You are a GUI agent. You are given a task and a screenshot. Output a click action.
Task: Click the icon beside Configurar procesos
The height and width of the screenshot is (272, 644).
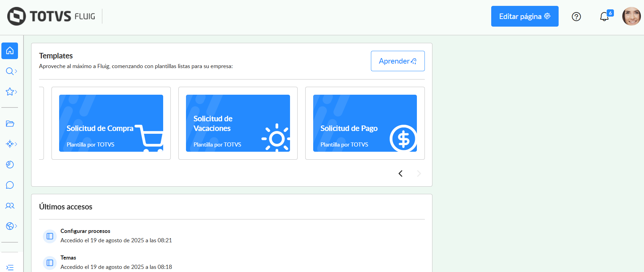tap(50, 236)
